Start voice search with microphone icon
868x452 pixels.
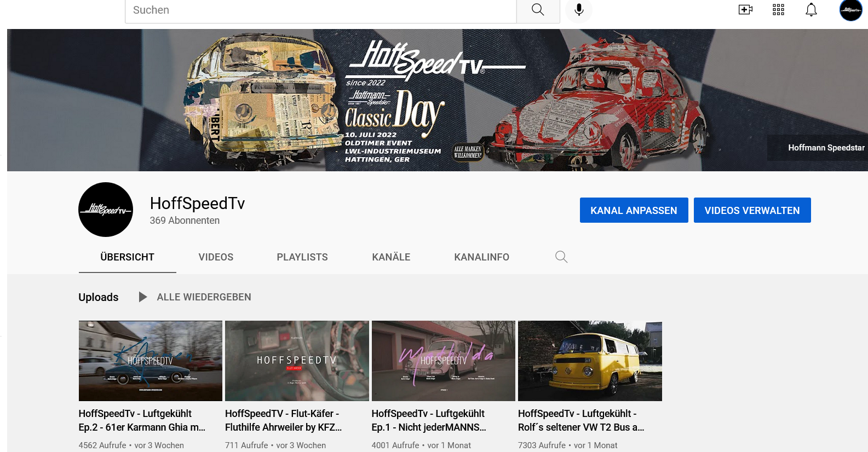579,10
